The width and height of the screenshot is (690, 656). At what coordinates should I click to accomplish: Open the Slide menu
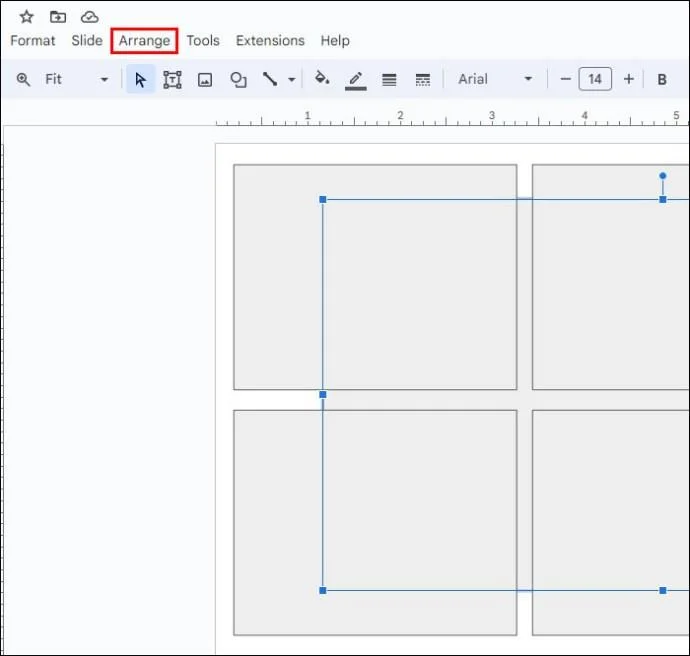tap(87, 40)
